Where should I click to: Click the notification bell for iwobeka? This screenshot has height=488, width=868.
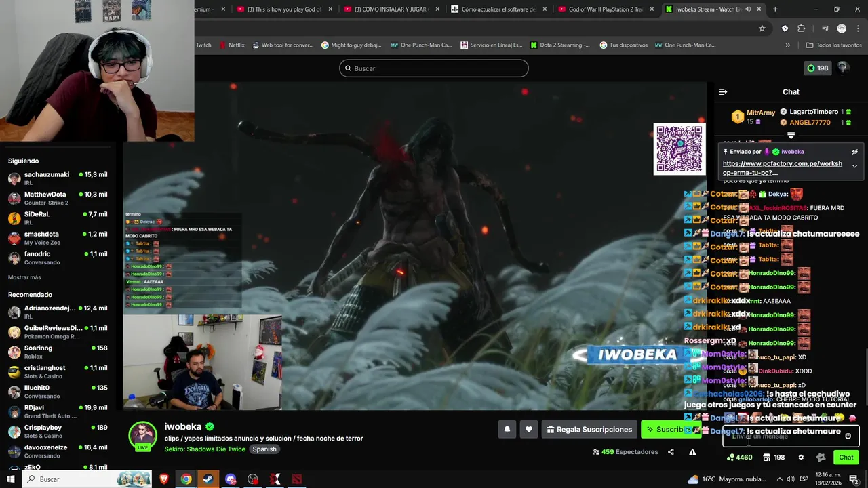coord(507,429)
